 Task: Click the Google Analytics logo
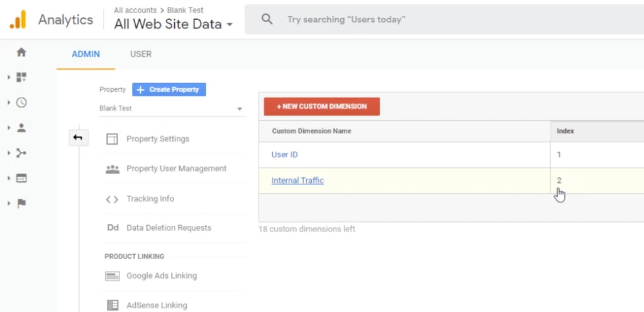click(x=18, y=19)
